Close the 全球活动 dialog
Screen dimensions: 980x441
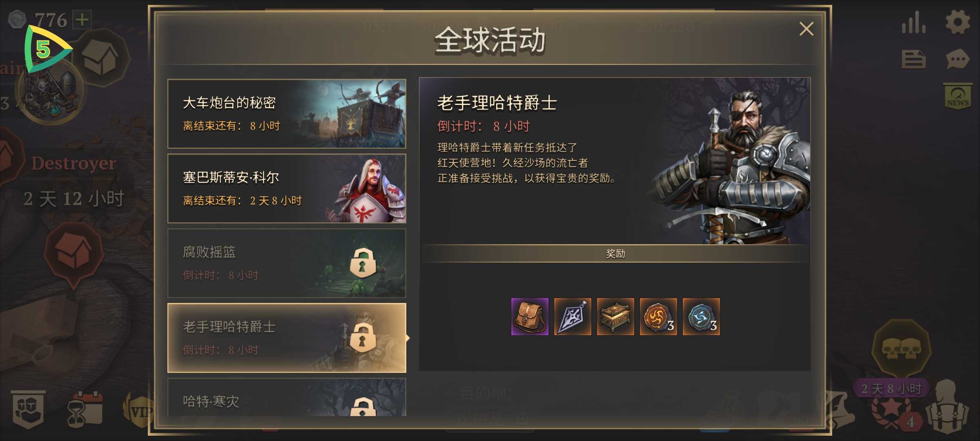click(x=806, y=29)
